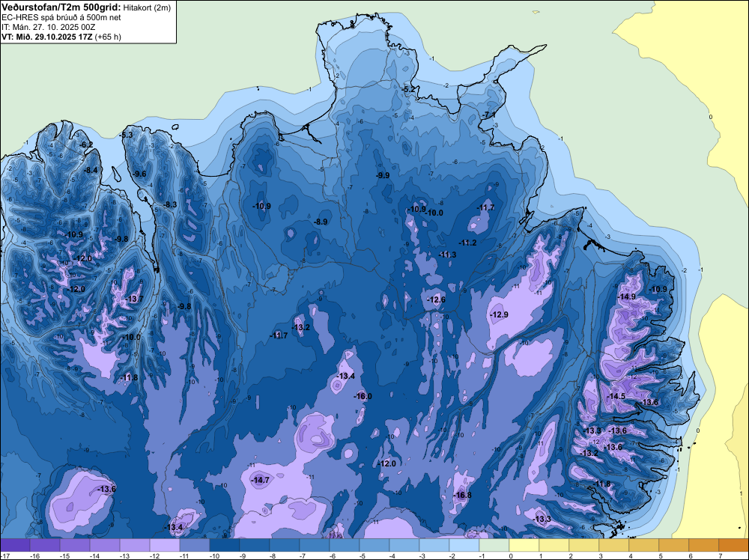The image size is (749, 560).
Task: Click the -8.3 temperature reading
Action: click(171, 205)
